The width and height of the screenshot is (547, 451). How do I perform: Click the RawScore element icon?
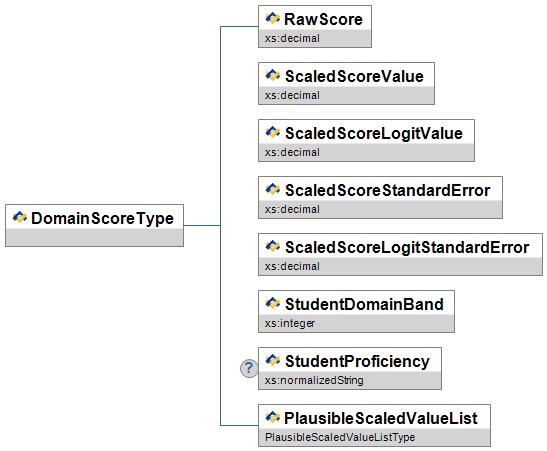pyautogui.click(x=272, y=18)
